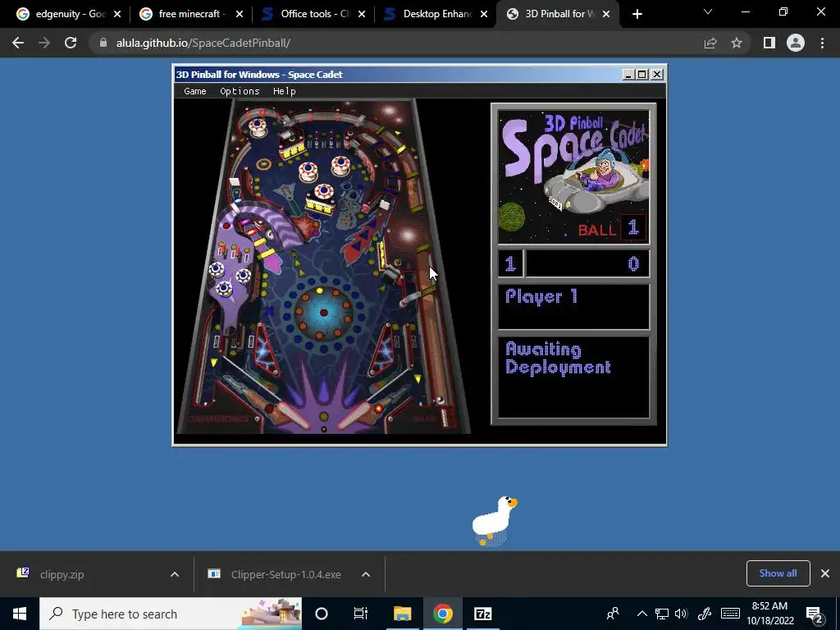
Task: Open 7-Zip from the taskbar
Action: point(482,614)
